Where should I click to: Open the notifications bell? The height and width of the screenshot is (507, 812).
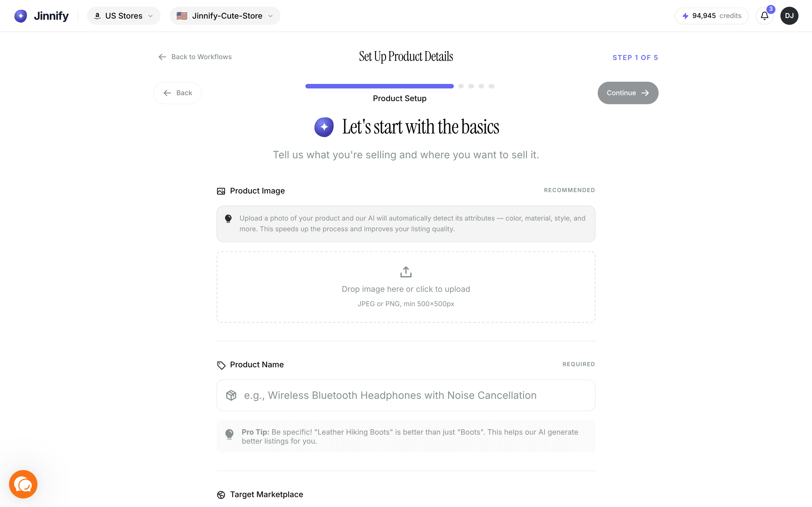(764, 16)
